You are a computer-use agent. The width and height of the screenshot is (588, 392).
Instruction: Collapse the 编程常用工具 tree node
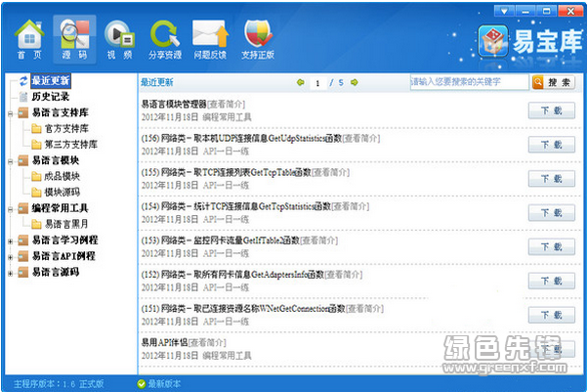(x=11, y=209)
